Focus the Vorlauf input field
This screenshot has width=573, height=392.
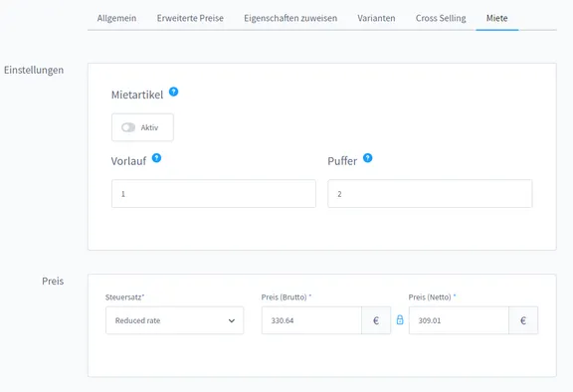[214, 194]
